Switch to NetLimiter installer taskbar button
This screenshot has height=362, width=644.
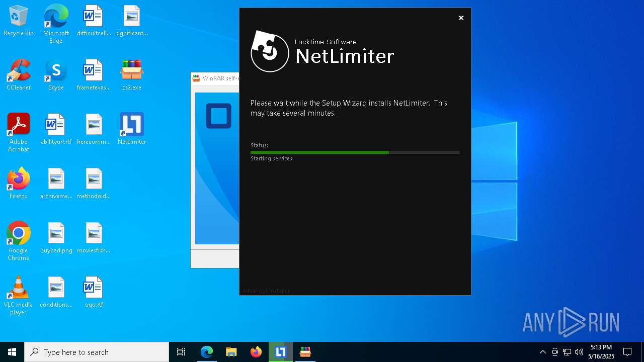[281, 352]
